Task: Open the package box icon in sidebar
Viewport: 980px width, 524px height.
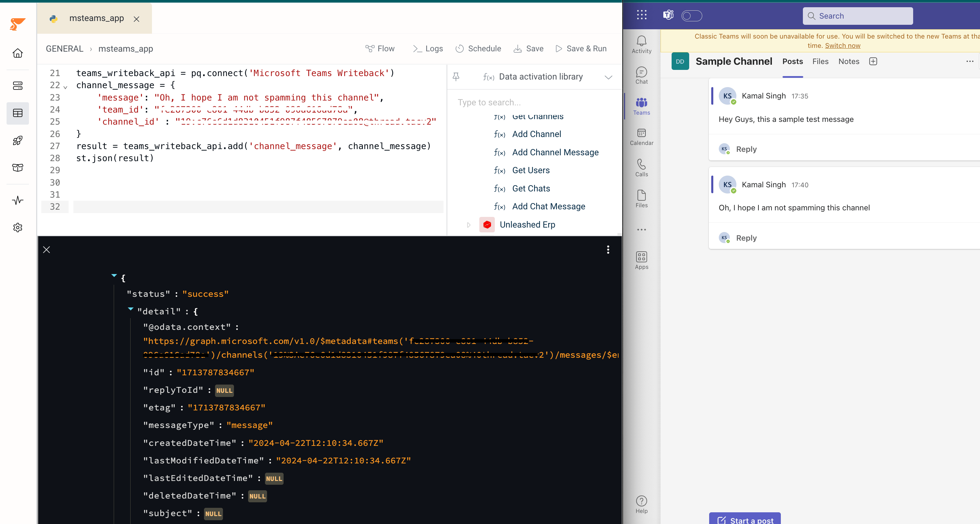Action: coord(18,168)
